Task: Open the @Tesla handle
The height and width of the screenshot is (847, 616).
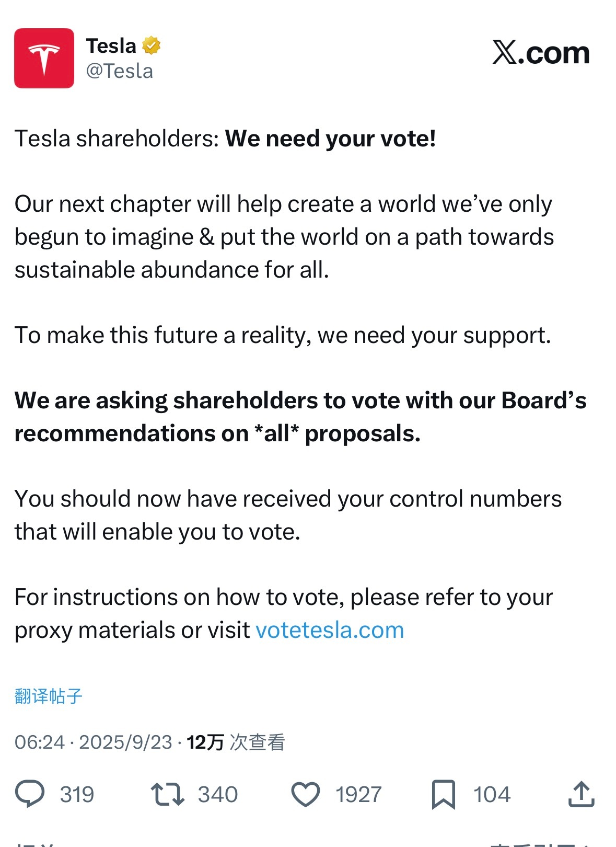Action: pyautogui.click(x=120, y=71)
